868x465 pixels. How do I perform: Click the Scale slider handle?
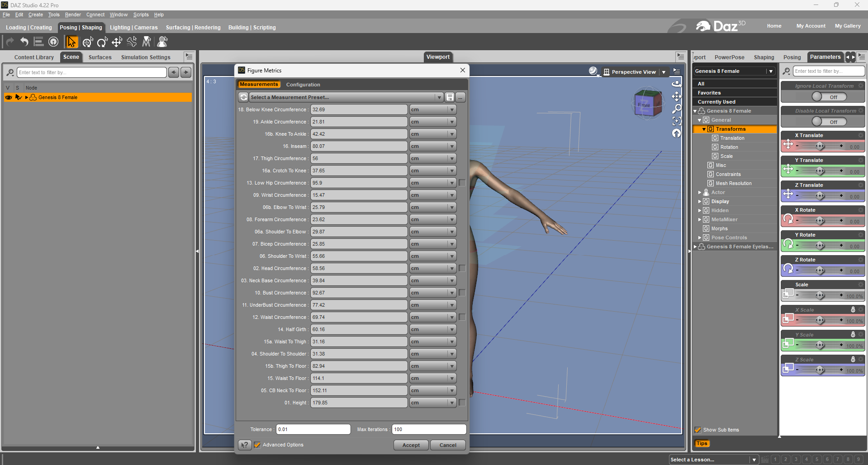pyautogui.click(x=820, y=295)
